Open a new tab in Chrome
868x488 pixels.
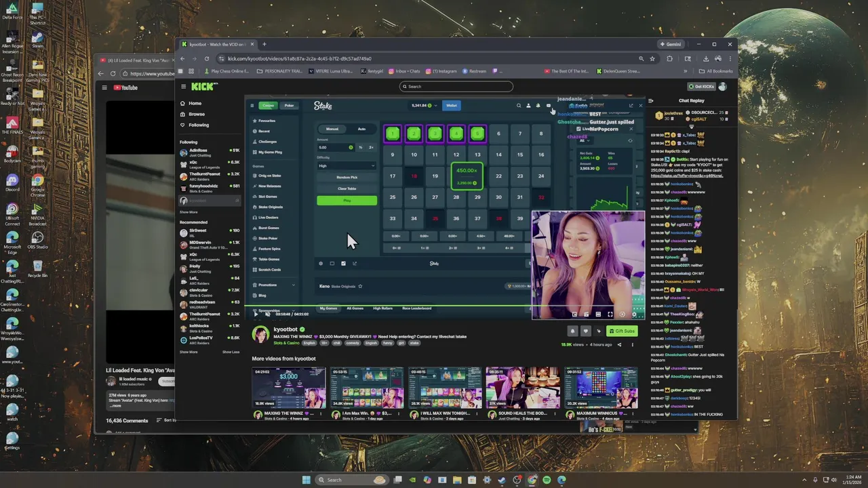(x=264, y=44)
